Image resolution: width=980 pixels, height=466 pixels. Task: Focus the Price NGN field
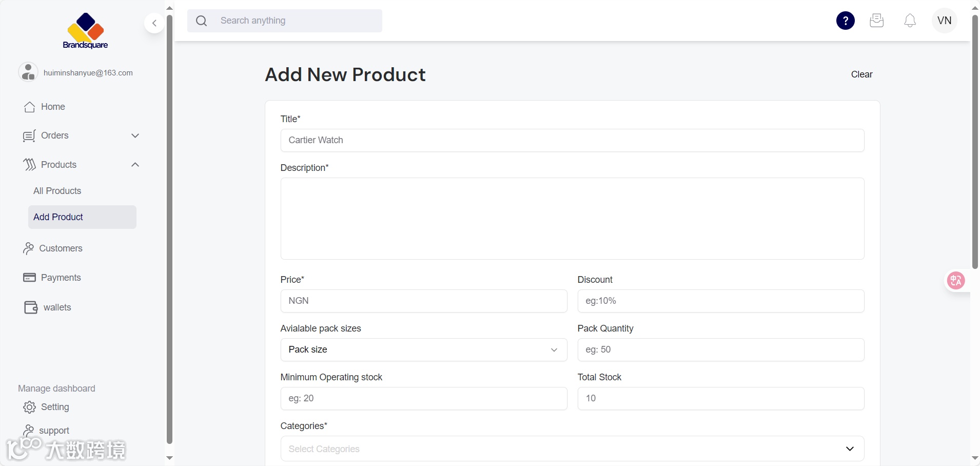pos(423,301)
